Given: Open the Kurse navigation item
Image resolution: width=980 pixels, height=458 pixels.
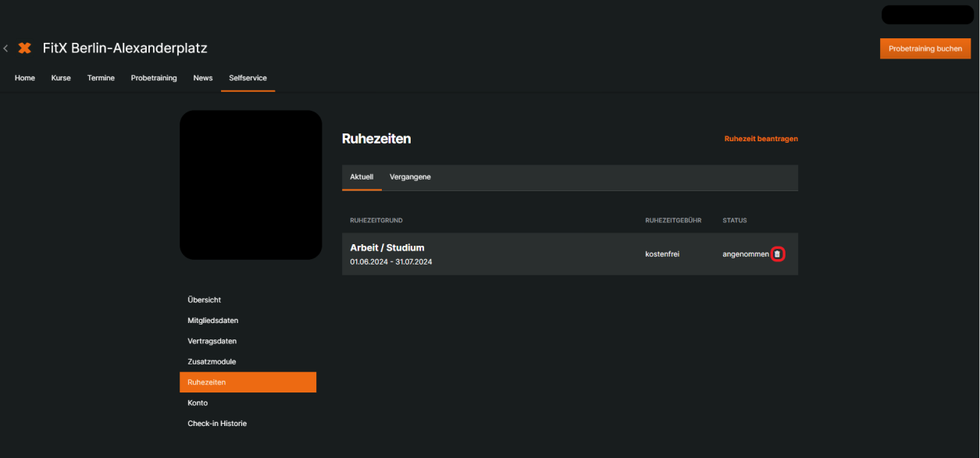Looking at the screenshot, I should tap(61, 78).
